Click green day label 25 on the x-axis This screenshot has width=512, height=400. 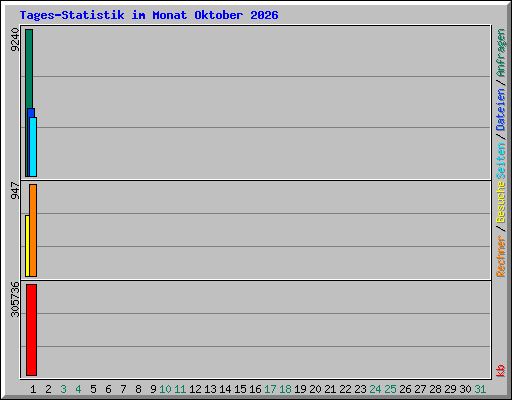coord(390,389)
